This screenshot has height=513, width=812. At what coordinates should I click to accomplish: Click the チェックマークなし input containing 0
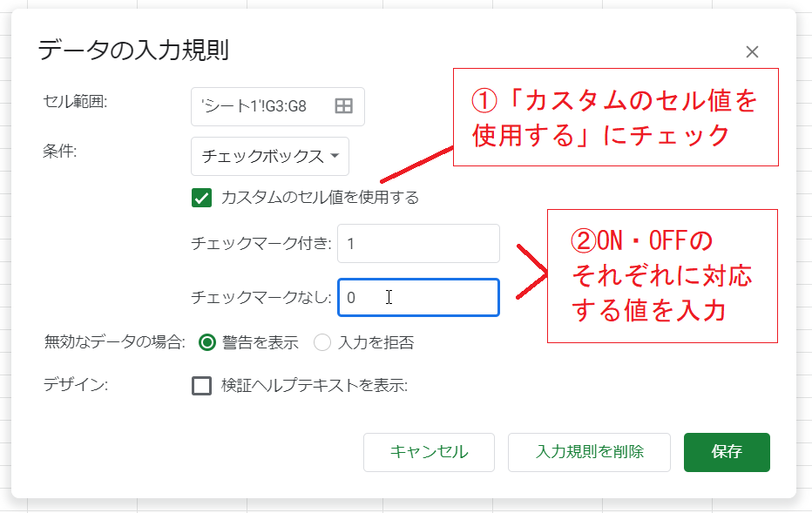[x=418, y=297]
